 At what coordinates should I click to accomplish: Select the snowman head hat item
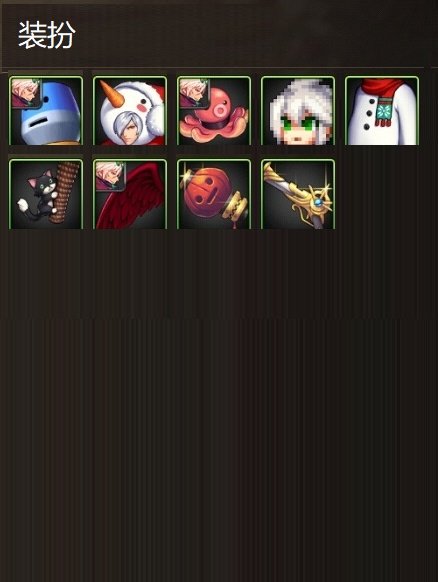tap(130, 111)
